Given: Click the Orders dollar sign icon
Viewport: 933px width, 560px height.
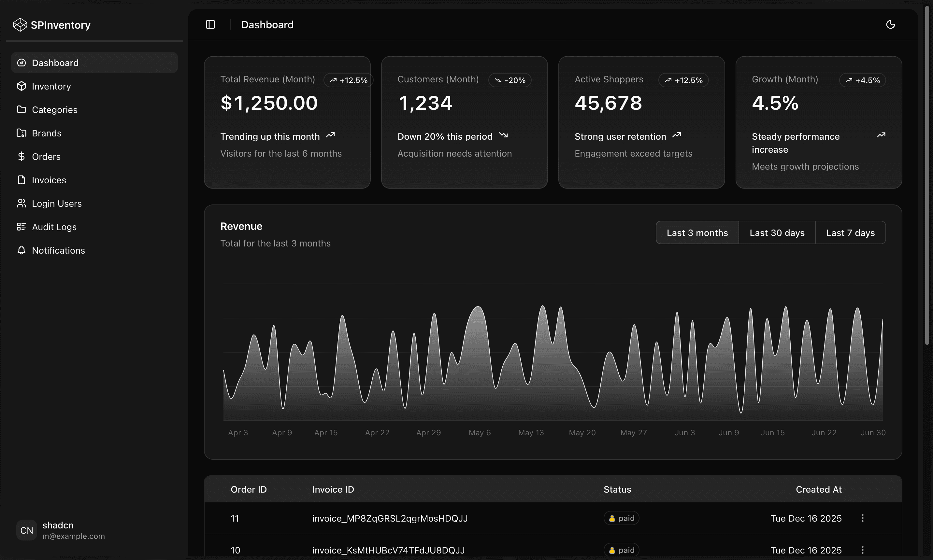Looking at the screenshot, I should [22, 156].
